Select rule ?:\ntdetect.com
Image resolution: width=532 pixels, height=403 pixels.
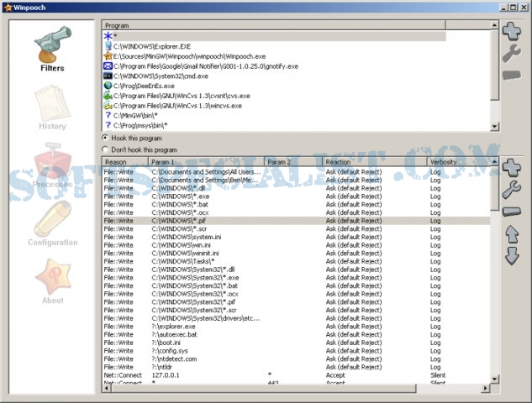(296, 359)
